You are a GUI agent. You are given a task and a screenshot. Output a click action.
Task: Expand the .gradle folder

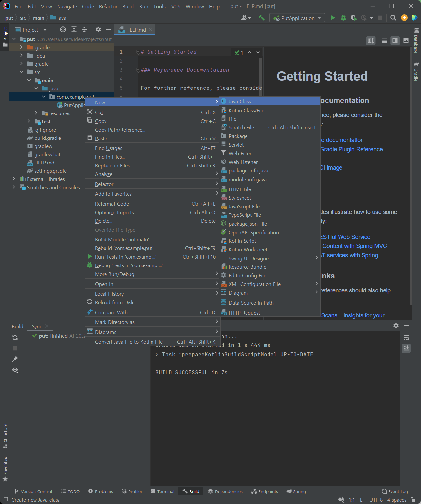click(x=21, y=47)
